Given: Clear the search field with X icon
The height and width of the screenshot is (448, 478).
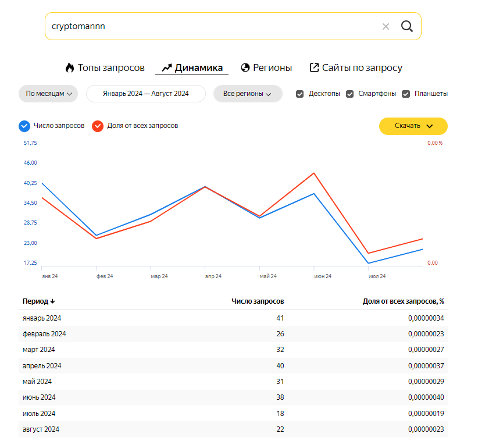Looking at the screenshot, I should coord(386,26).
